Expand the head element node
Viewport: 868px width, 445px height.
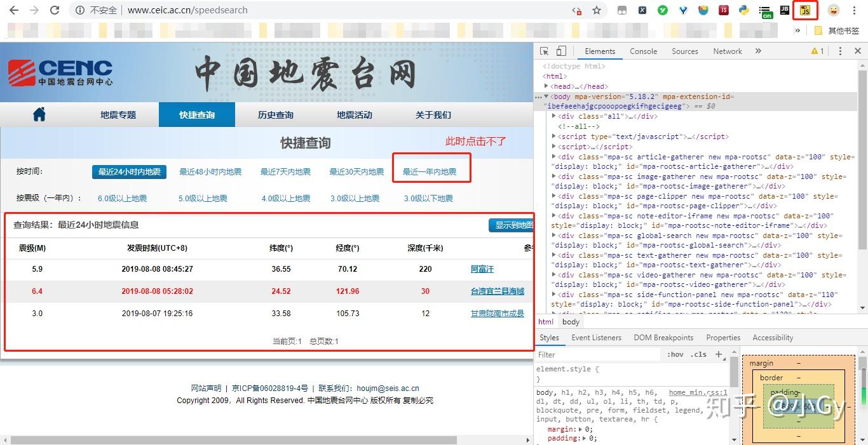(x=546, y=86)
